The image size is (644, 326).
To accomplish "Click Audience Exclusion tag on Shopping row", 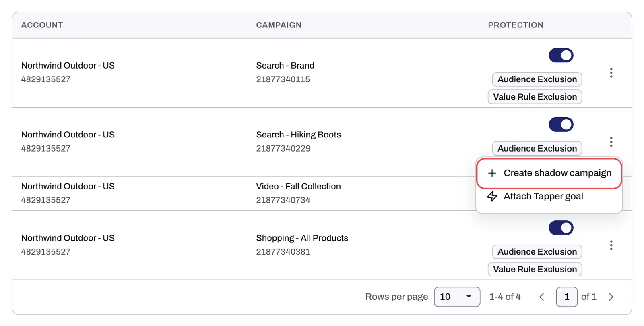I will [x=537, y=252].
